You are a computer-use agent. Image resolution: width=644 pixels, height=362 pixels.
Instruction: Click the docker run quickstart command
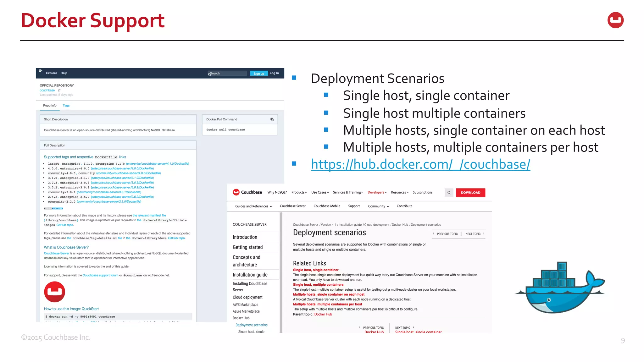point(80,317)
